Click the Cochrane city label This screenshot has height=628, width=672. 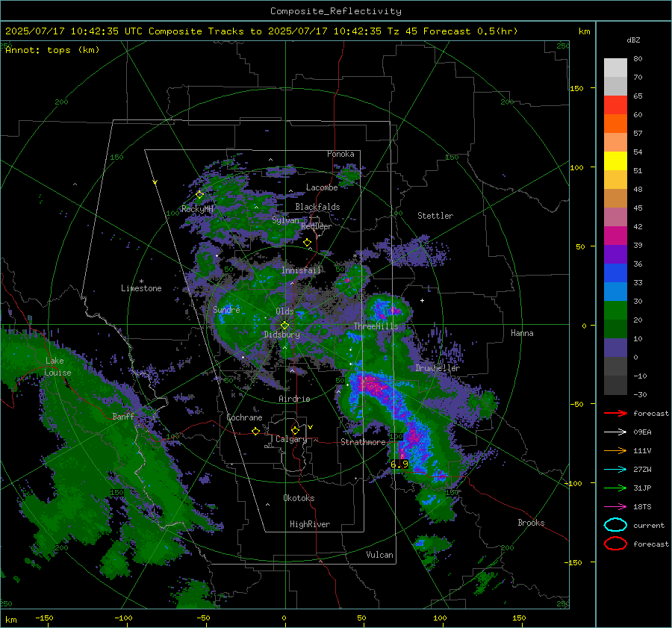tap(244, 417)
